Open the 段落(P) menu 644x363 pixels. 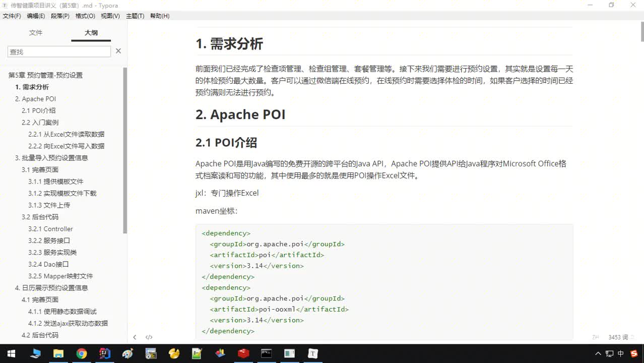pos(60,16)
